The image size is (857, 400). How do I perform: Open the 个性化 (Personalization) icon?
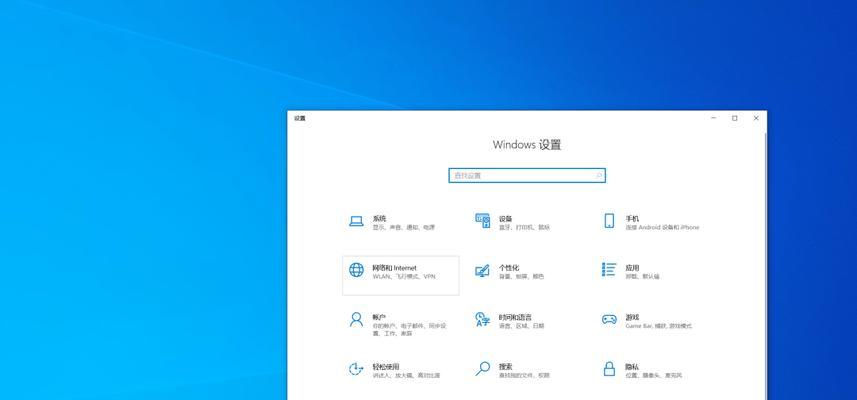click(482, 270)
